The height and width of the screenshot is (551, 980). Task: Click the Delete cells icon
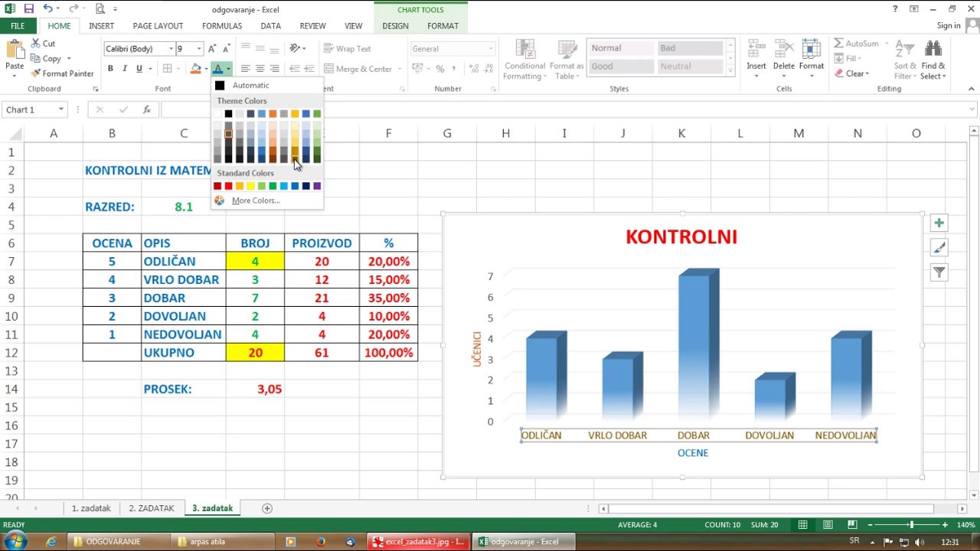click(x=784, y=51)
